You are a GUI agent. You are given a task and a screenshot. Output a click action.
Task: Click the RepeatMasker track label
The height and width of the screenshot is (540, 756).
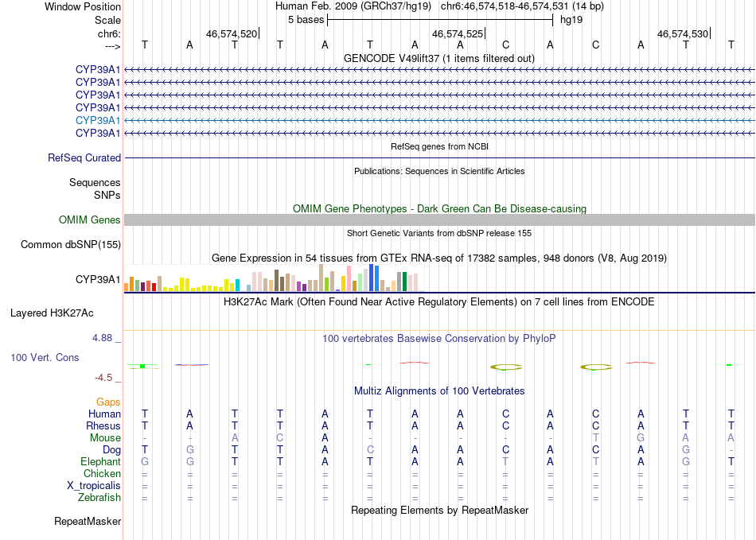(x=88, y=521)
